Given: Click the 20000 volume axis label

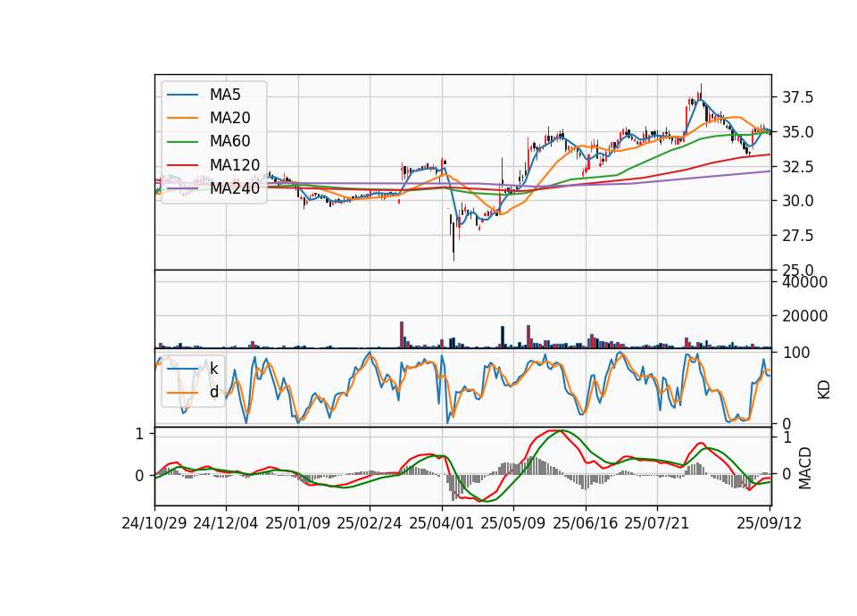Looking at the screenshot, I should click(x=805, y=316).
